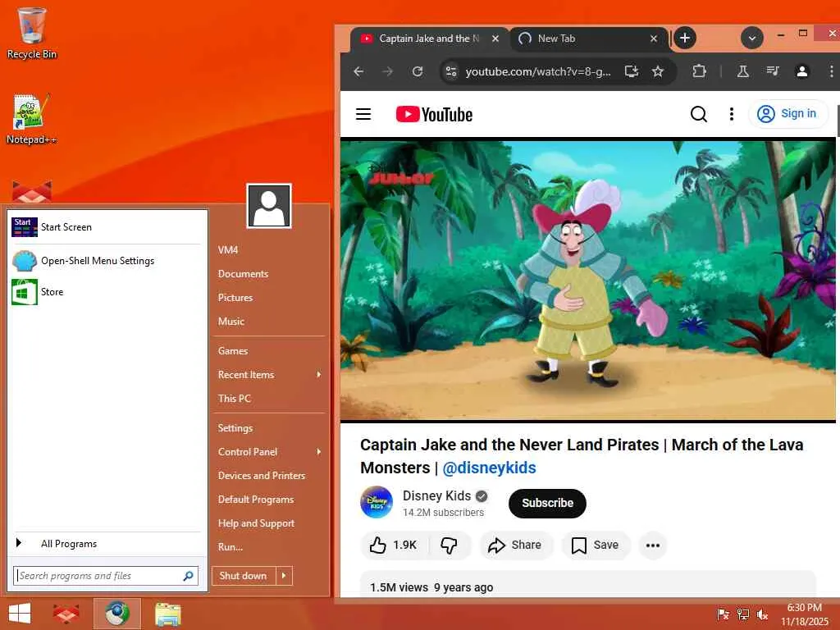The width and height of the screenshot is (840, 630).
Task: Open Start Screen from Start menu
Action: pyautogui.click(x=107, y=227)
